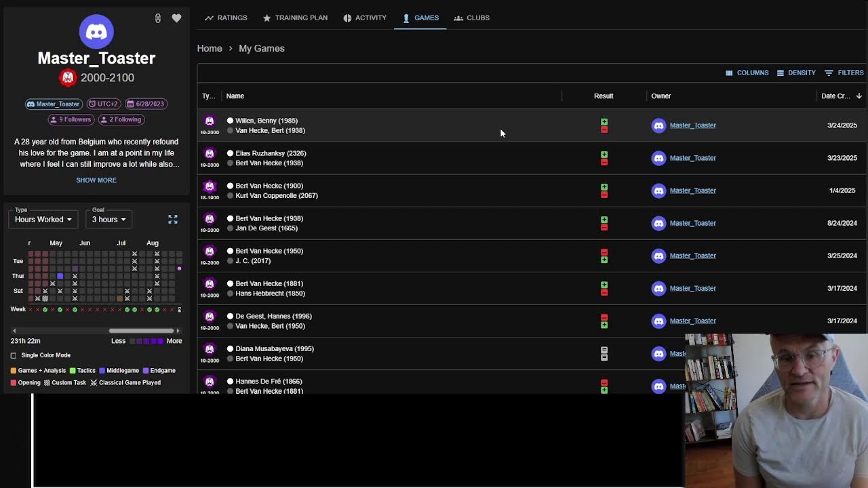Click the cohort icon of the first game row

(210, 121)
